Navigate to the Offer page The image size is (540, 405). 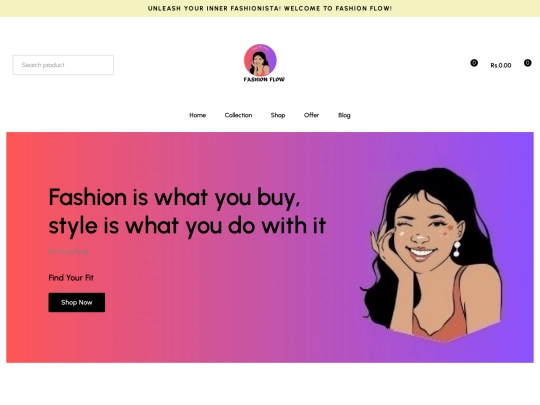(x=311, y=115)
